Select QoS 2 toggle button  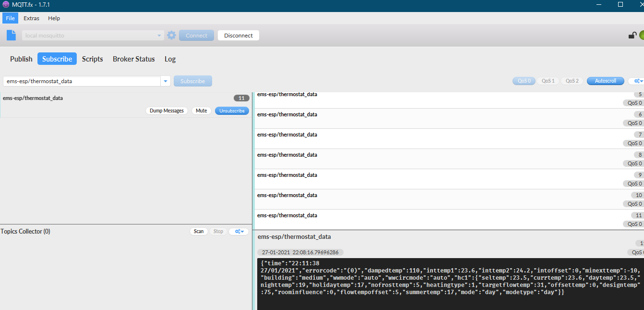[x=572, y=81]
